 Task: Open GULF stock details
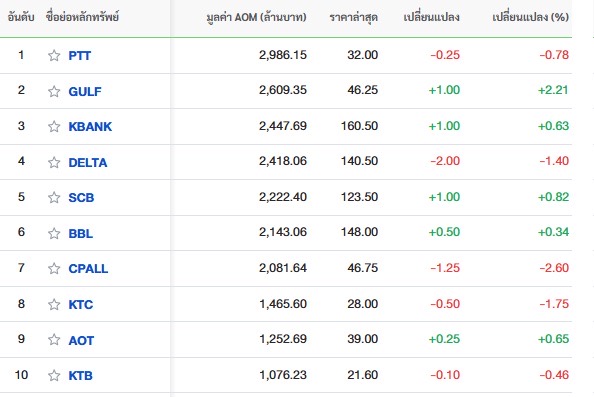click(x=85, y=91)
